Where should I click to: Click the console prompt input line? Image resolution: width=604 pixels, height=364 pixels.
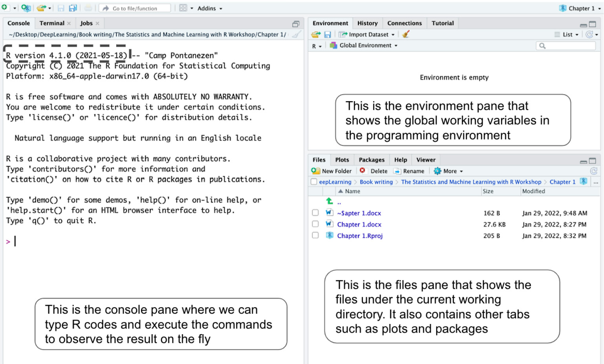pos(153,241)
